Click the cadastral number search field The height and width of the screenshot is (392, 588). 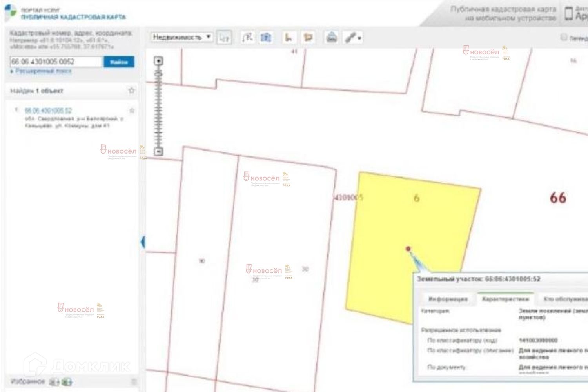point(56,62)
